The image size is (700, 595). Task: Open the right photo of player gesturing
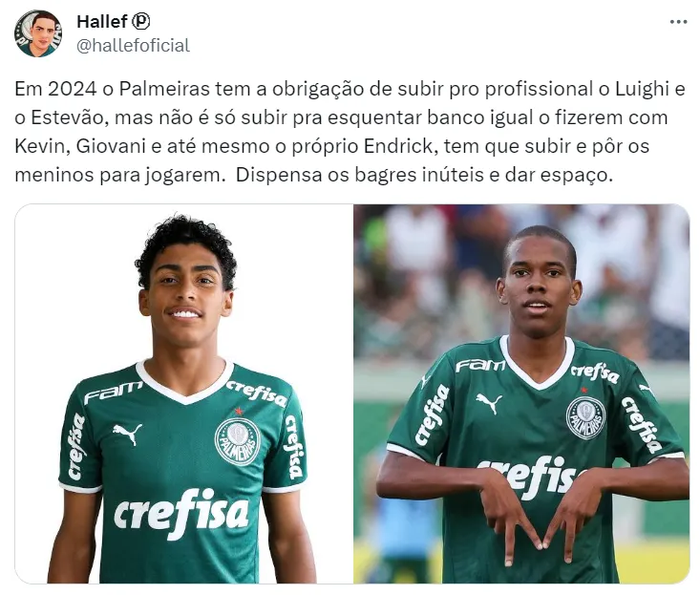(521, 393)
